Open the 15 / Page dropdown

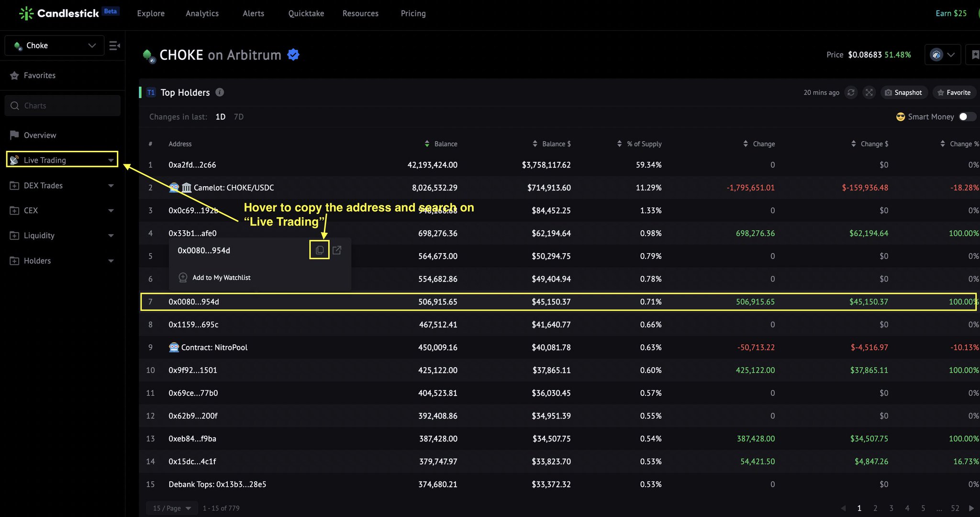[x=171, y=508]
